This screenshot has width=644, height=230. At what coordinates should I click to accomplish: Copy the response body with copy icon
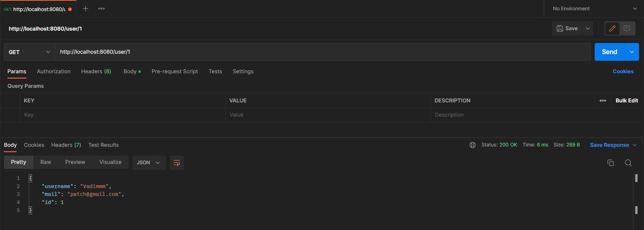pos(610,163)
